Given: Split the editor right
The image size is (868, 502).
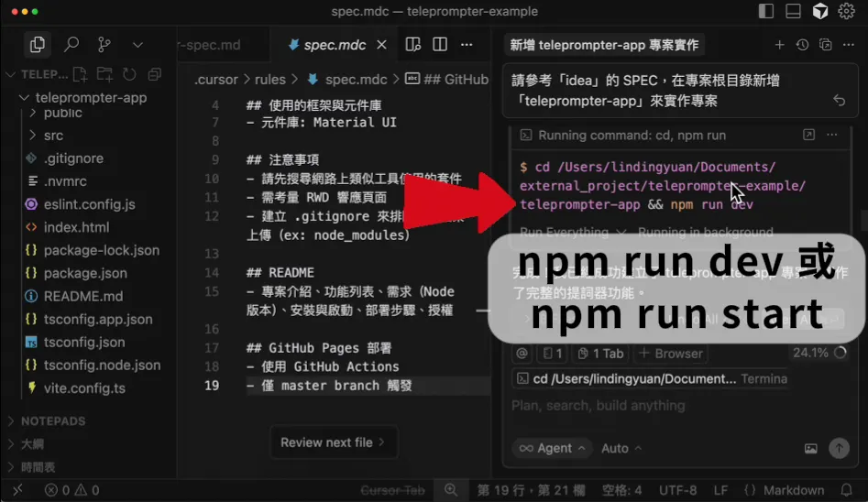Looking at the screenshot, I should pos(440,45).
